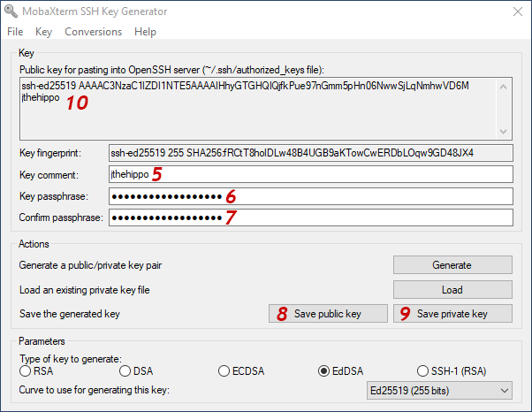Image resolution: width=532 pixels, height=412 pixels.
Task: Click the MobaXterm key icon in title bar
Action: (10, 11)
